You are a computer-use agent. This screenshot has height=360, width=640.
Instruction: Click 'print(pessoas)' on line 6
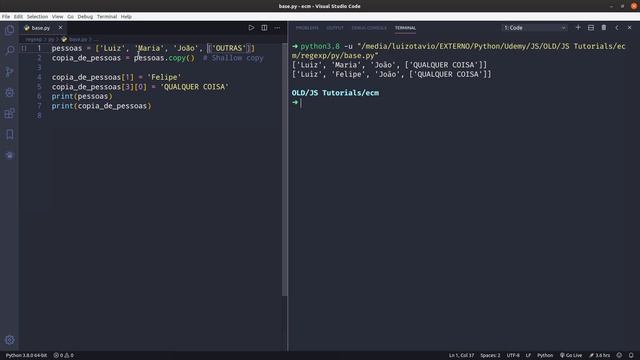pyautogui.click(x=82, y=96)
